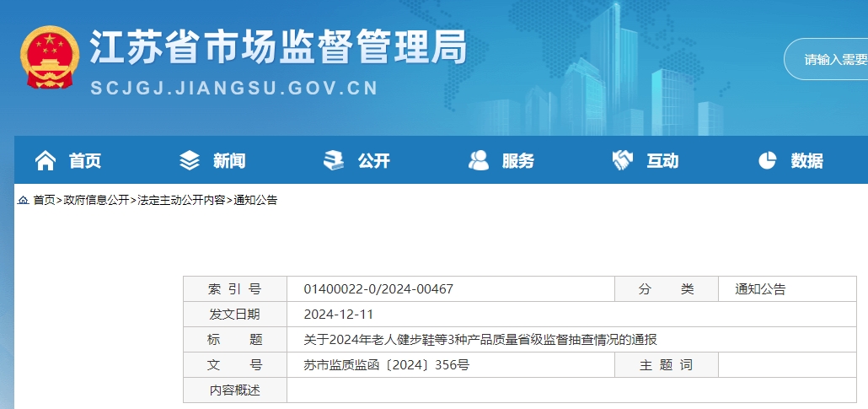Open the 数据 navigation menu item

point(807,161)
